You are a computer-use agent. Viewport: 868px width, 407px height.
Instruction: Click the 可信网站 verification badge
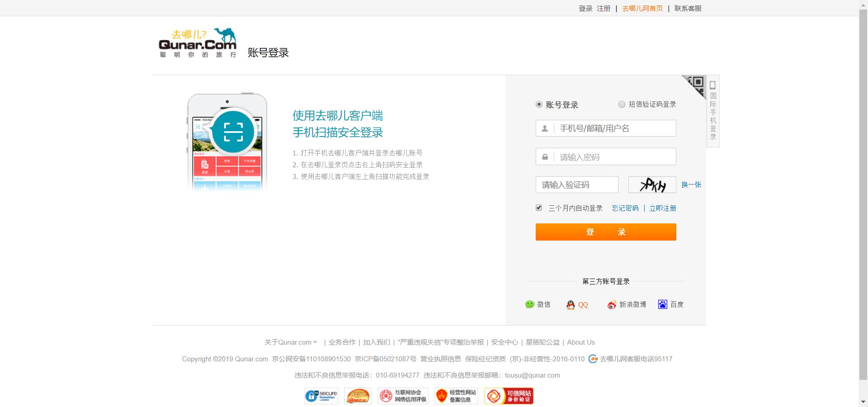[x=509, y=396]
